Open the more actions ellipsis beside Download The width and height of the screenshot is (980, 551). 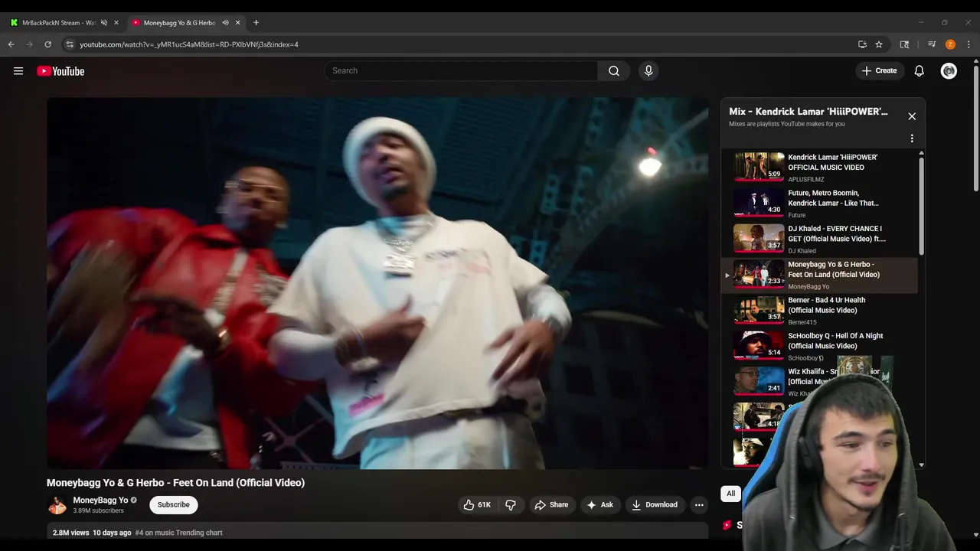pyautogui.click(x=698, y=505)
